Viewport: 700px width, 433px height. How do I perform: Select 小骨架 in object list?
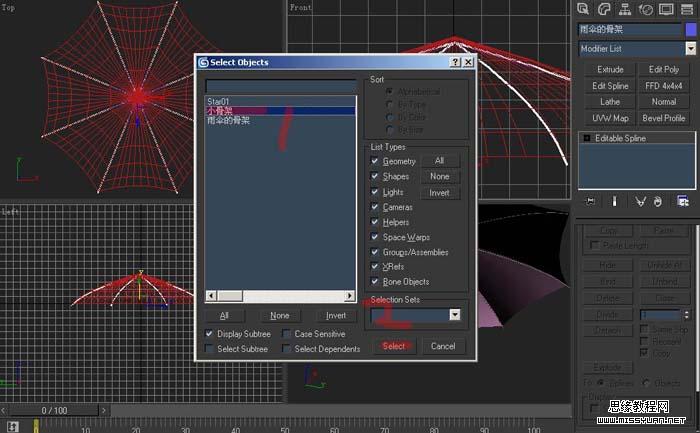coord(280,111)
